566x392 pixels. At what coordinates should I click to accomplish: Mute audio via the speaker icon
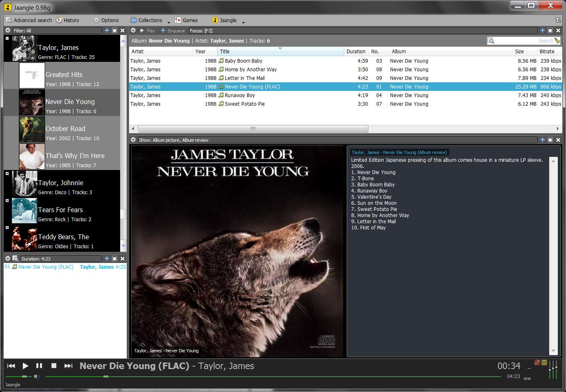pos(36,376)
